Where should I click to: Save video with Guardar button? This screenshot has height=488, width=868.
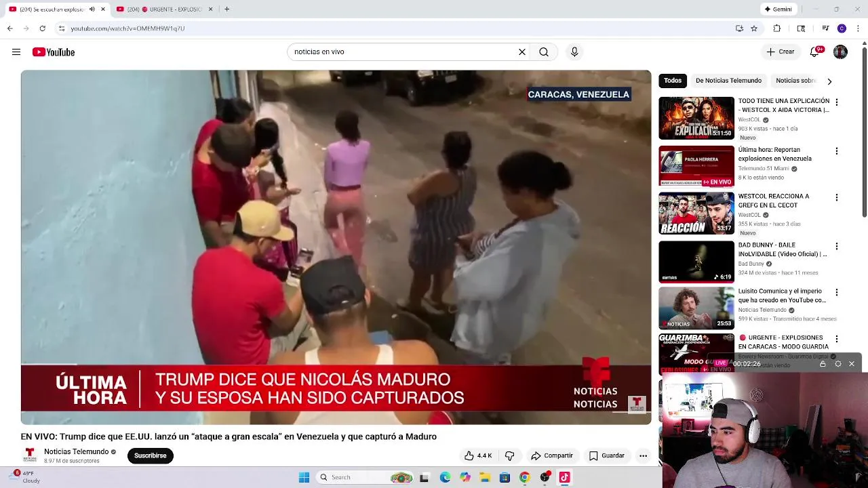(x=606, y=455)
